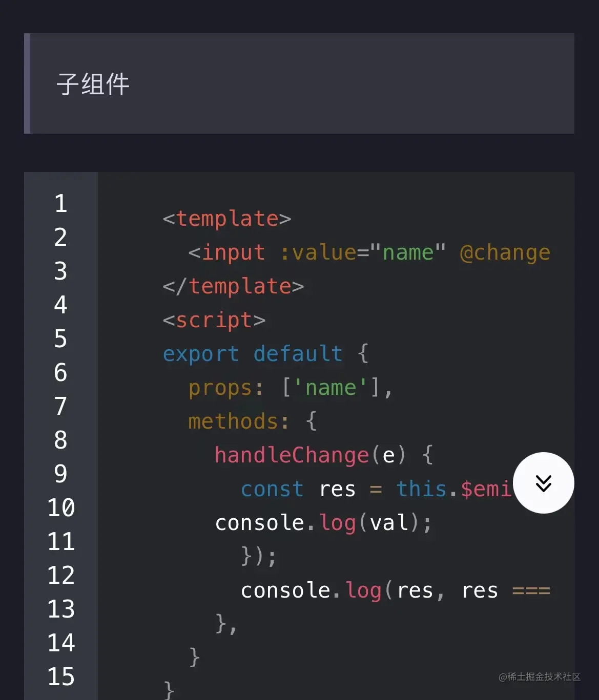599x700 pixels.
Task: Click the 'const res' declaration
Action: pos(298,489)
